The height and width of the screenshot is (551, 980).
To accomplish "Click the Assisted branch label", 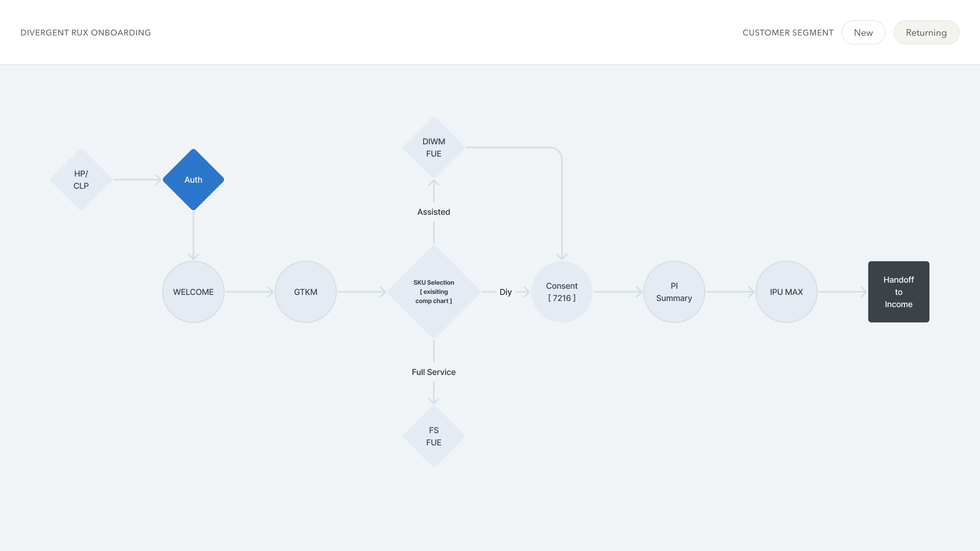I will pyautogui.click(x=433, y=212).
